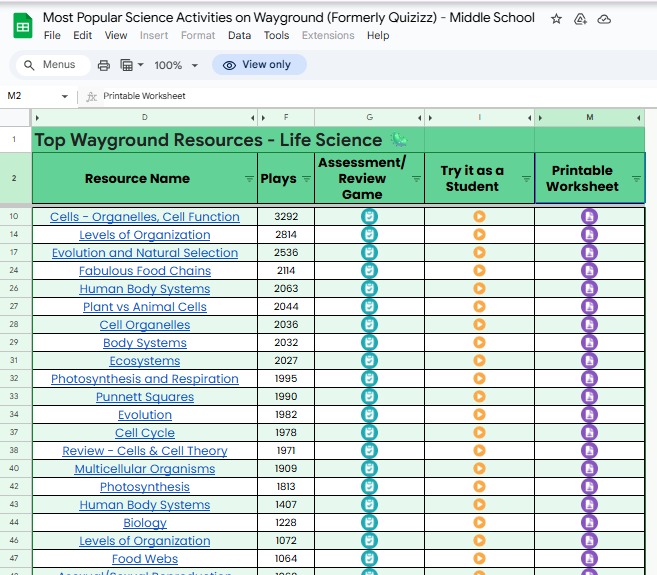
Task: Open Cells - Organelles, Cell Function link
Action: coord(145,217)
